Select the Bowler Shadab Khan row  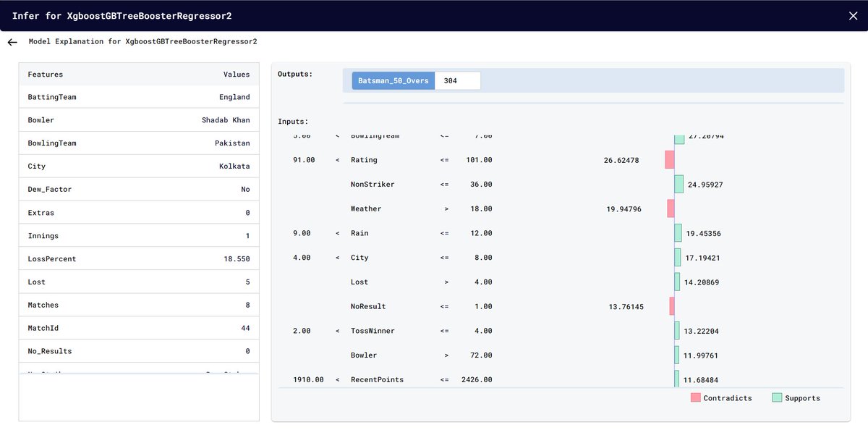pyautogui.click(x=137, y=119)
